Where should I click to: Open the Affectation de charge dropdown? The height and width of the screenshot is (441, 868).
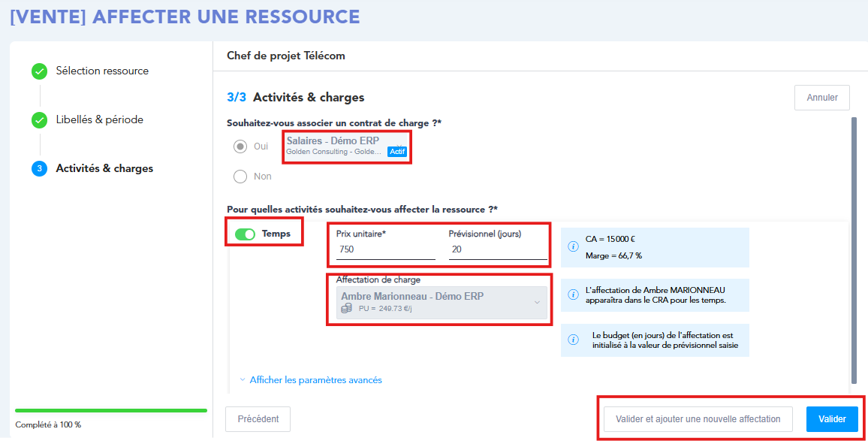point(440,301)
